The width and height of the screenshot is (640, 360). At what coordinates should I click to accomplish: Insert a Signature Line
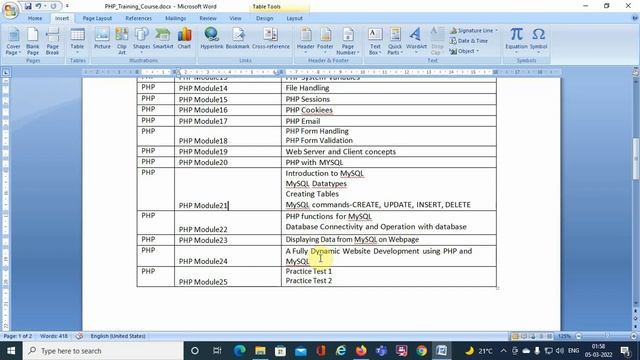click(473, 31)
